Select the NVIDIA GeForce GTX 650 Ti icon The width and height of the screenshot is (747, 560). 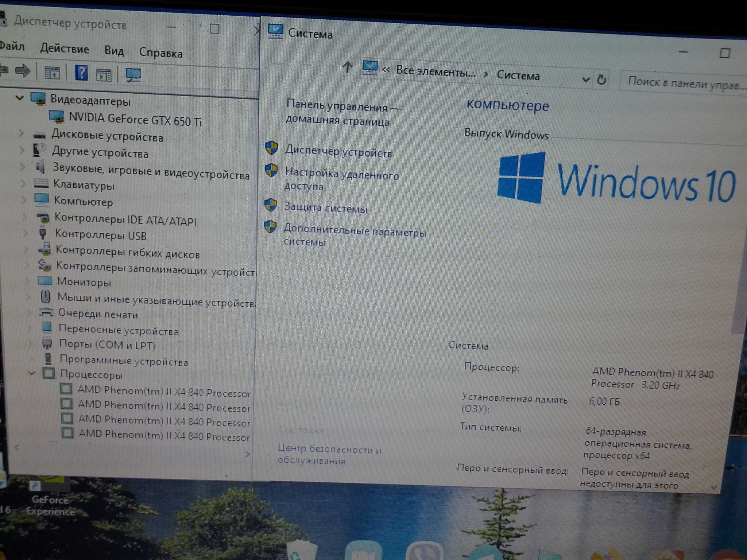click(57, 117)
